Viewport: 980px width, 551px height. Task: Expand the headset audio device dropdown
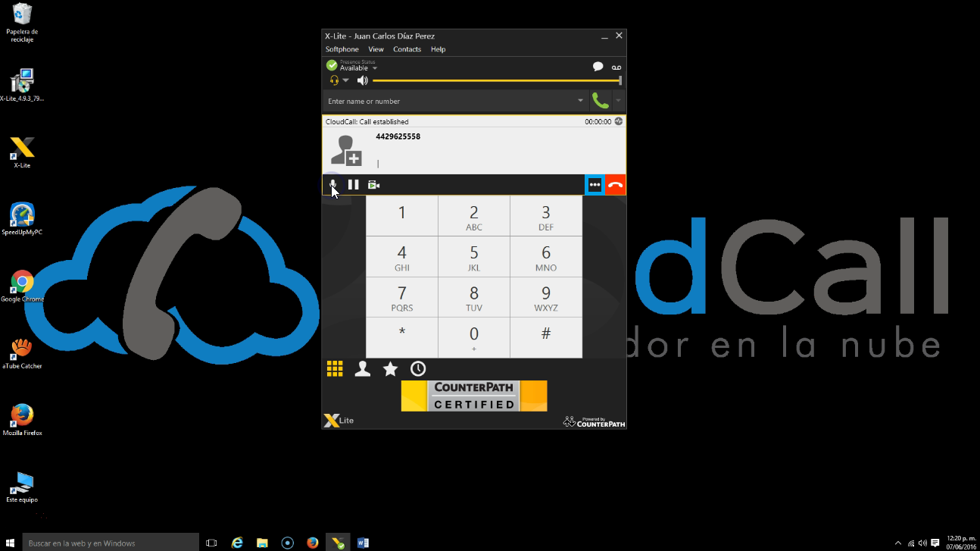pos(345,80)
